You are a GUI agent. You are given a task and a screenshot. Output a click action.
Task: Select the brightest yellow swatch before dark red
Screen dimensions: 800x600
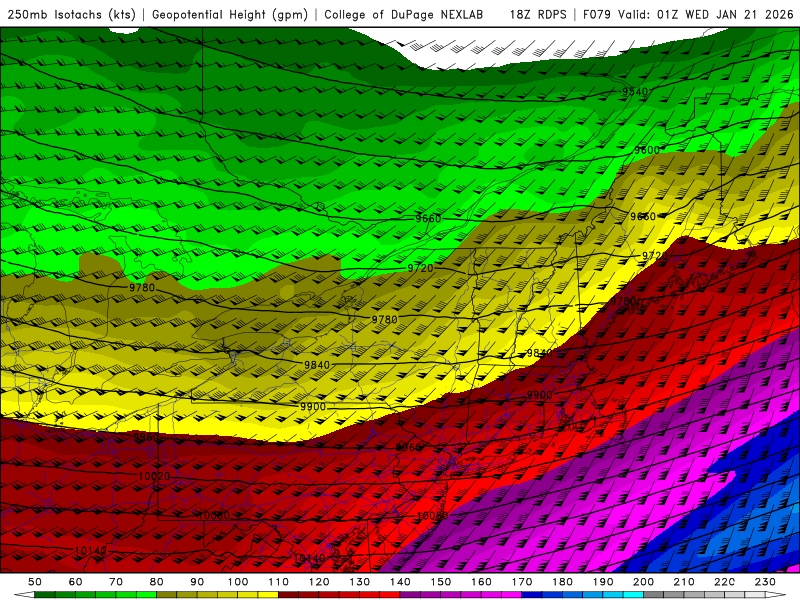pyautogui.click(x=268, y=595)
